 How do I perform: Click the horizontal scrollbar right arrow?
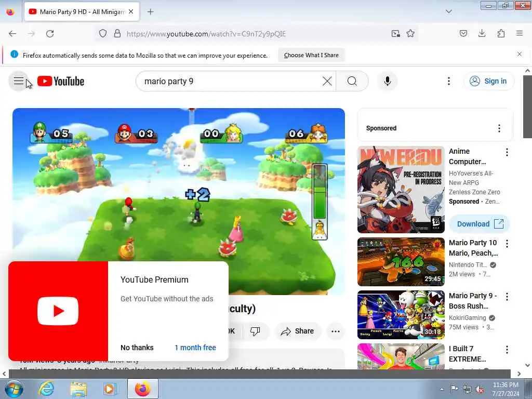click(519, 374)
